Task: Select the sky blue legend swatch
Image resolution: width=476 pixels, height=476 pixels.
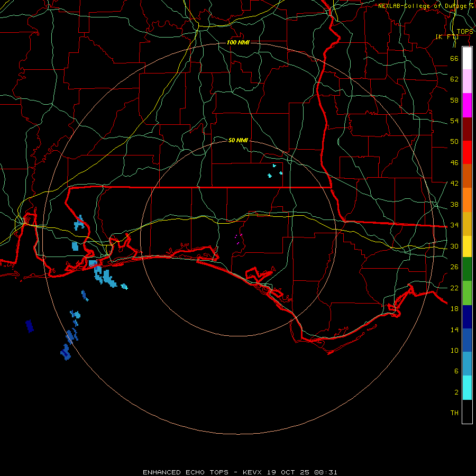Action: (467, 364)
